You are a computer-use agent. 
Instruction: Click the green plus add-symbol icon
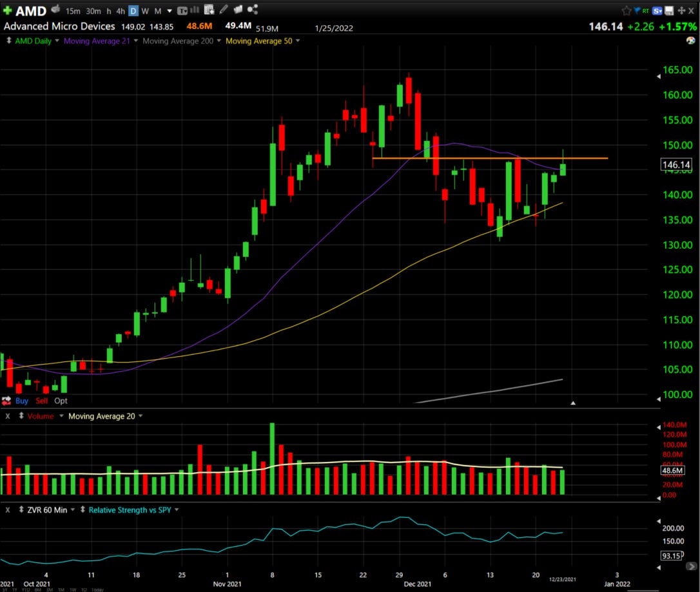(7, 10)
